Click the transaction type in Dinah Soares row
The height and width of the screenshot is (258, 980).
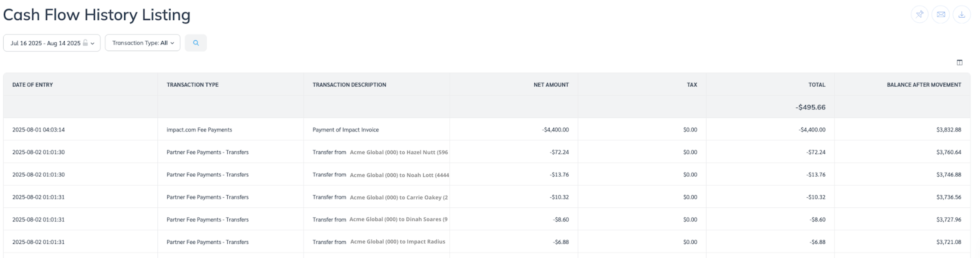tap(208, 219)
